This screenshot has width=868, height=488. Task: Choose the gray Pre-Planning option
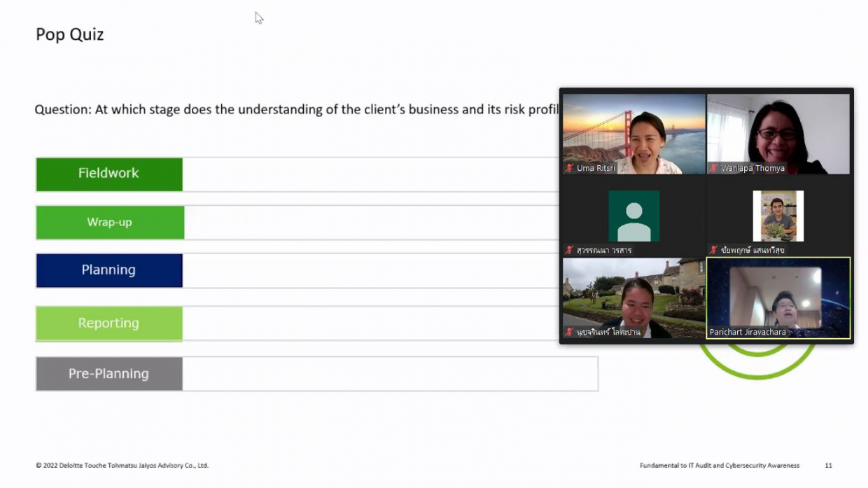pyautogui.click(x=109, y=374)
